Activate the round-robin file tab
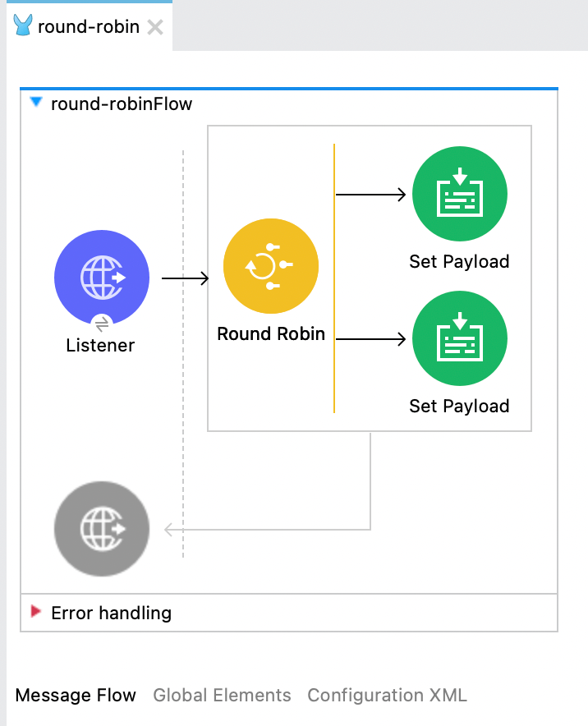The height and width of the screenshot is (726, 588). click(88, 26)
